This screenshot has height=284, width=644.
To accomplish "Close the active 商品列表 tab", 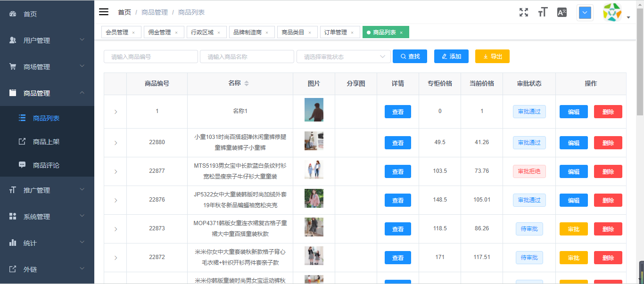I will click(x=401, y=32).
